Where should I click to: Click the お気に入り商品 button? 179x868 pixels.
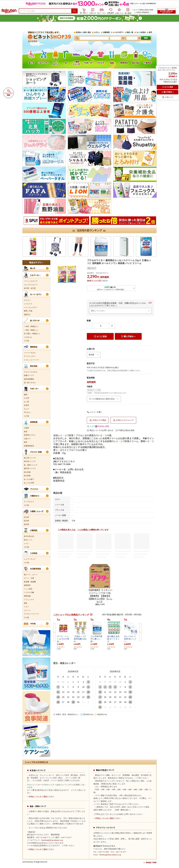pyautogui.click(x=98, y=420)
